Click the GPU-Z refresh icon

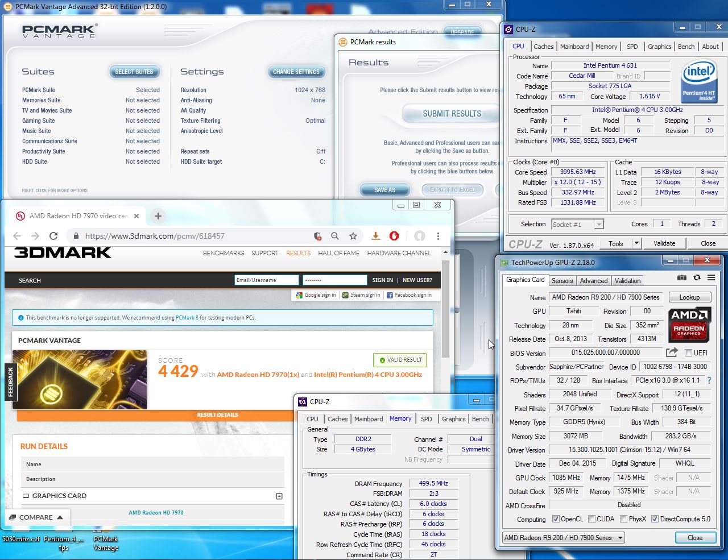pos(697,277)
